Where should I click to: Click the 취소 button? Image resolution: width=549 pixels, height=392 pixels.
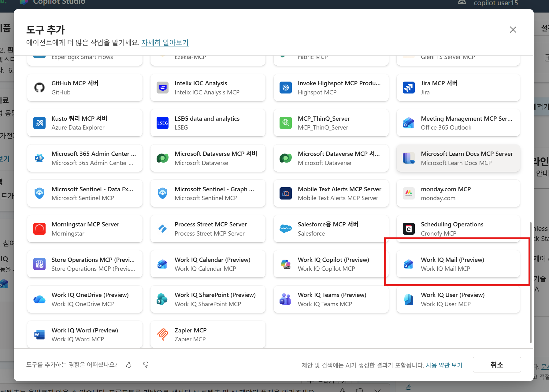497,365
